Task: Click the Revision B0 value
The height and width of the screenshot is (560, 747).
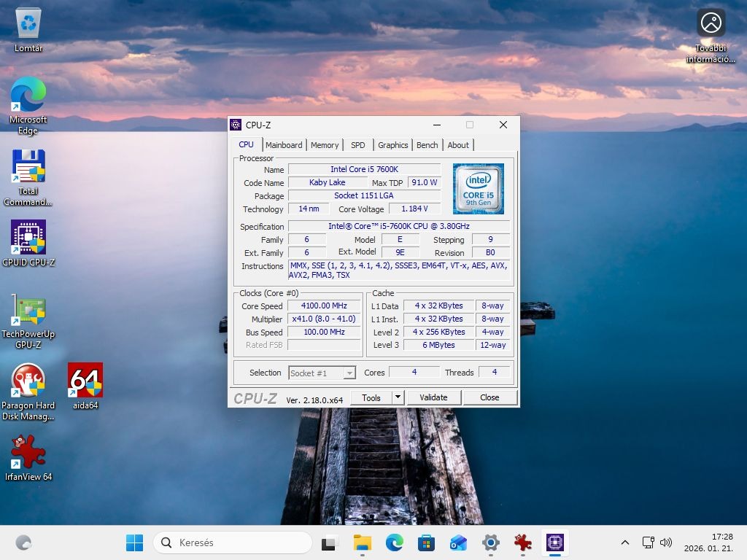Action: point(490,252)
